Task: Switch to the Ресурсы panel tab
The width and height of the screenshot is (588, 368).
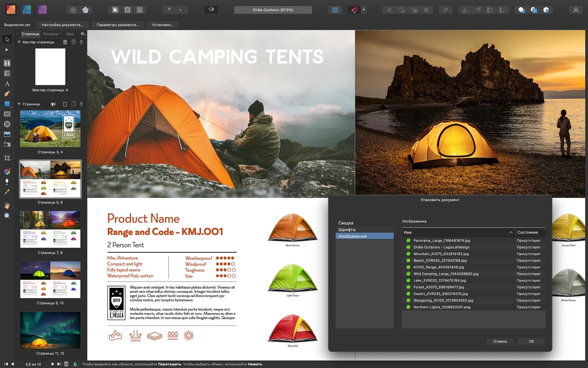Action: (51, 34)
